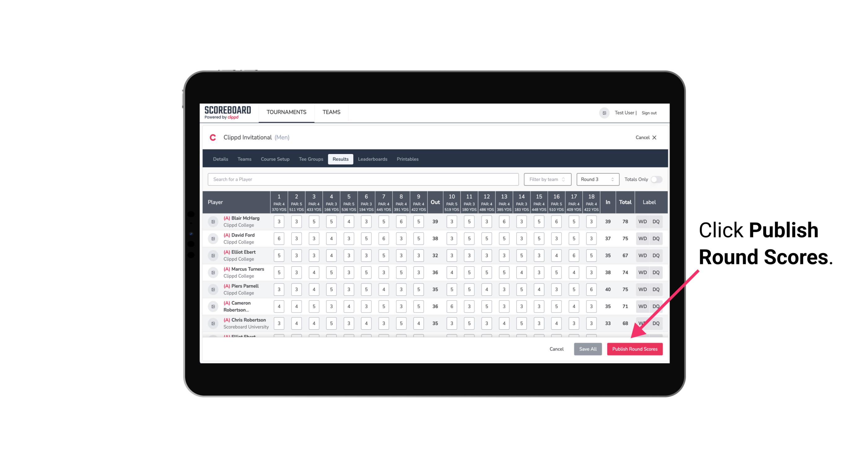Toggle WD status for Piers Parnell
Viewport: 868px width, 467px height.
tap(643, 289)
